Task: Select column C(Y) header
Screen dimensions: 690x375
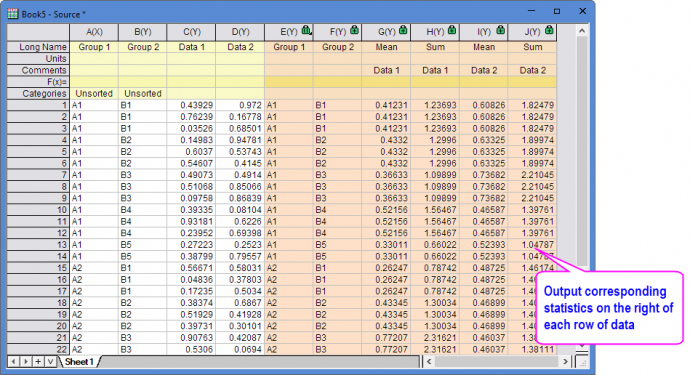Action: pyautogui.click(x=191, y=32)
